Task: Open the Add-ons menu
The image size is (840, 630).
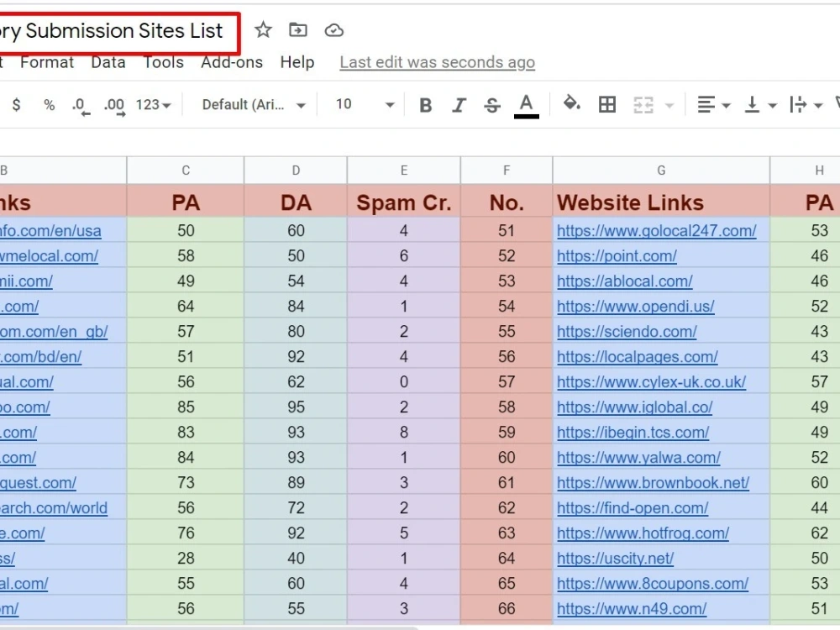Action: (x=232, y=62)
